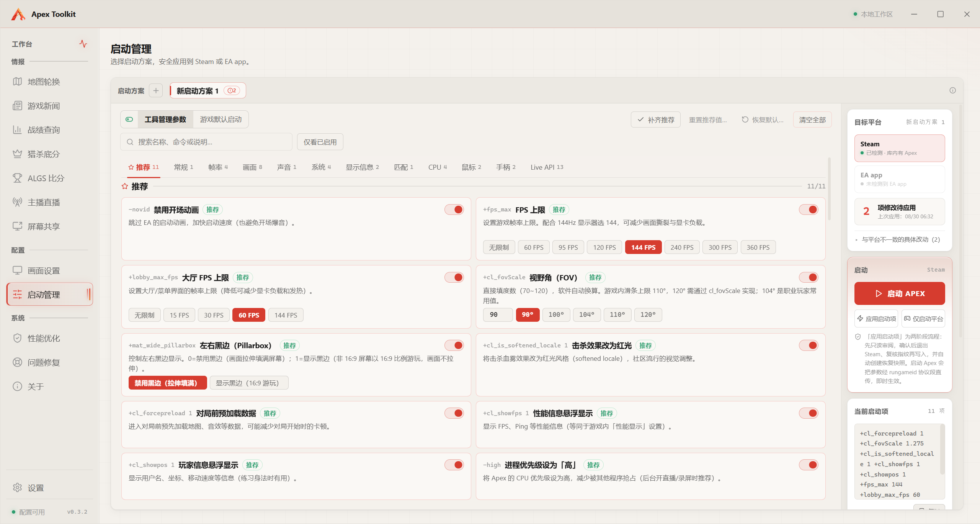Image resolution: width=980 pixels, height=524 pixels.
Task: Open 战绩查询 stats lookup
Action: point(49,130)
